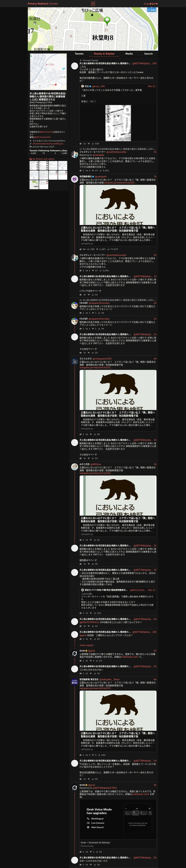Click the Following count 74
This screenshot has width=186, height=868.
coord(44,153)
